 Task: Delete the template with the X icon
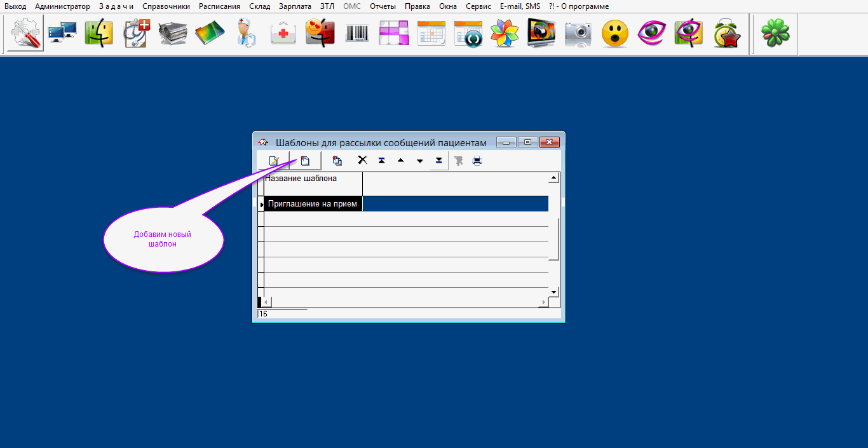362,160
